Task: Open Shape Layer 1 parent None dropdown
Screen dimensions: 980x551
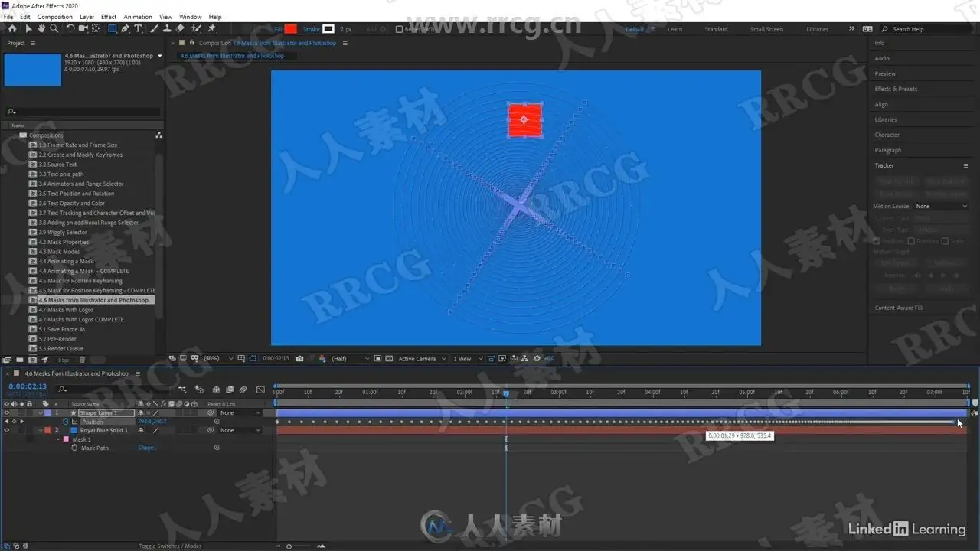Action: [x=240, y=413]
